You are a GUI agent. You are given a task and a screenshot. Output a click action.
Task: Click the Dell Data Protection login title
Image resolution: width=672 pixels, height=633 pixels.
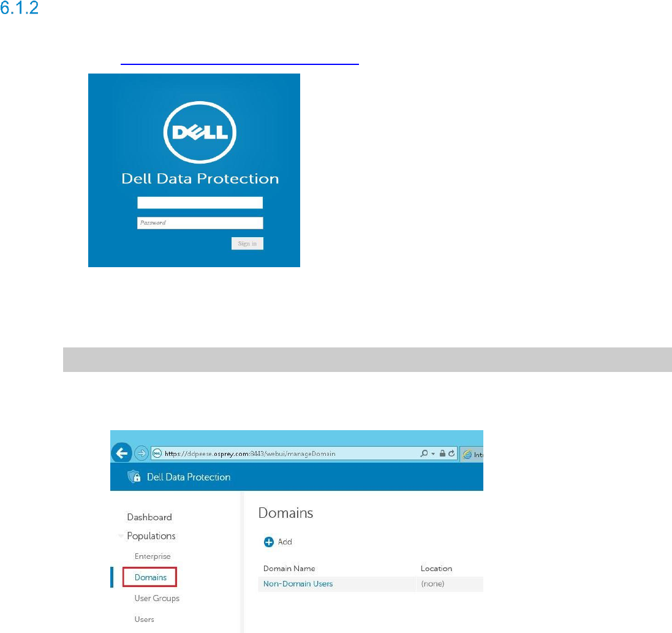[x=200, y=179]
